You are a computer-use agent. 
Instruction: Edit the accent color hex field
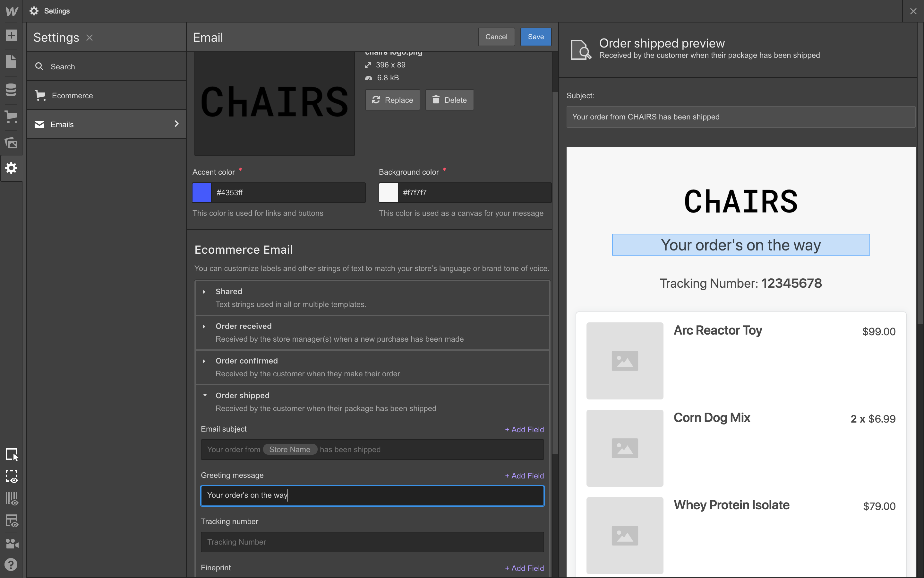click(288, 193)
